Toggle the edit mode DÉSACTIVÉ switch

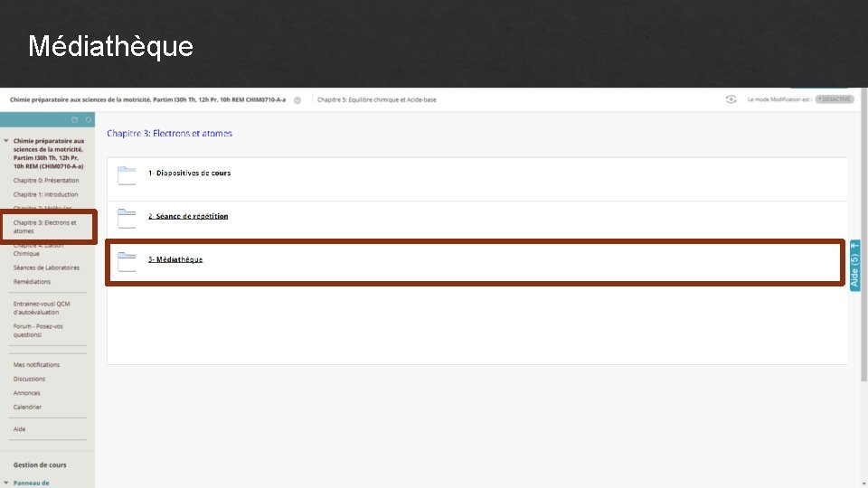point(835,99)
